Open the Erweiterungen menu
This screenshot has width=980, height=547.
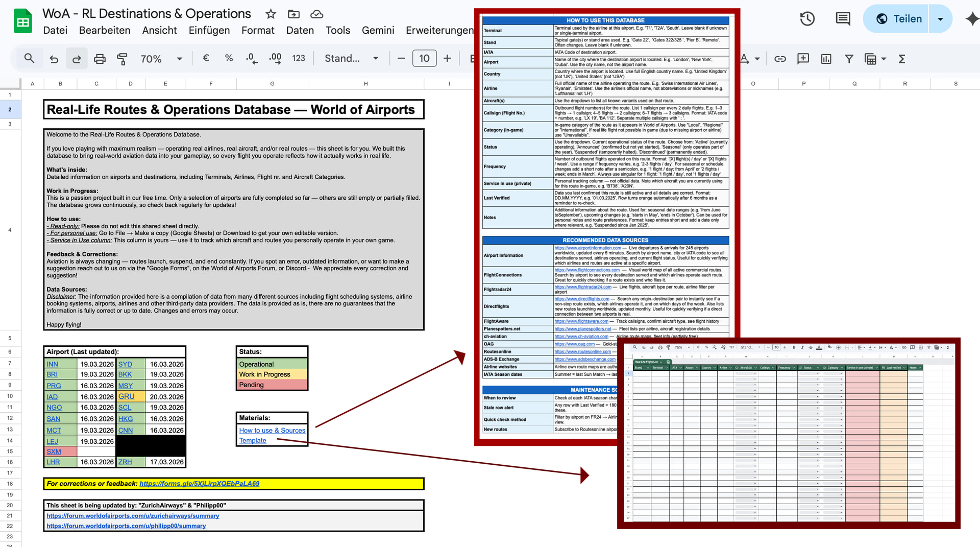439,30
